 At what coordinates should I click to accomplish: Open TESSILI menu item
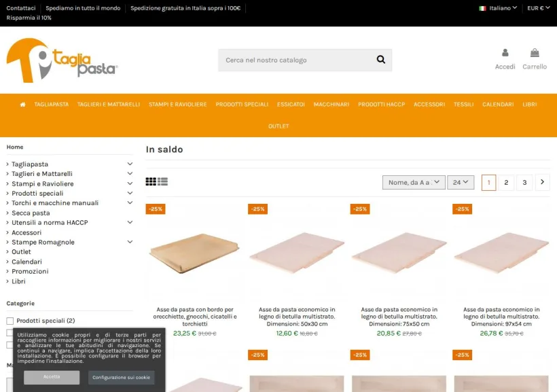463,105
